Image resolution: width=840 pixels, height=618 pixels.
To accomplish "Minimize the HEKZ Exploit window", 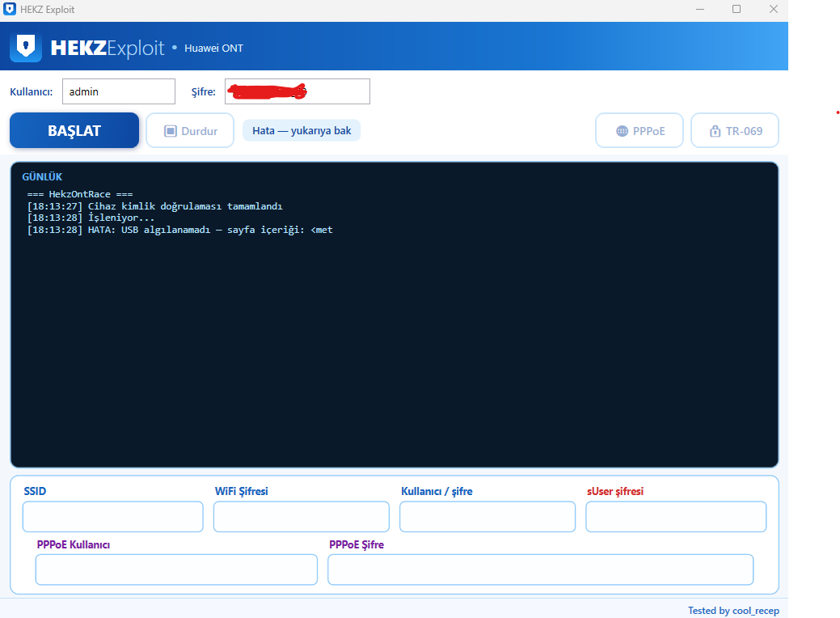I will pos(700,9).
